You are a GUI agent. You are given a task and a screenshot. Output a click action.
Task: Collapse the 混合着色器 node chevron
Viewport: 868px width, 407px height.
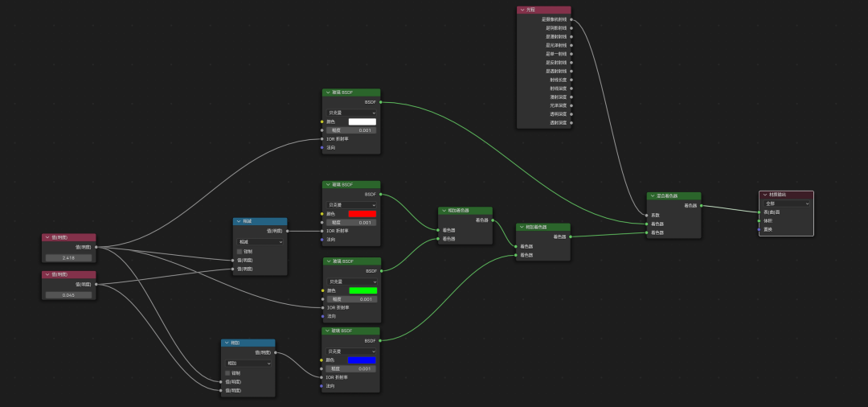pos(651,196)
